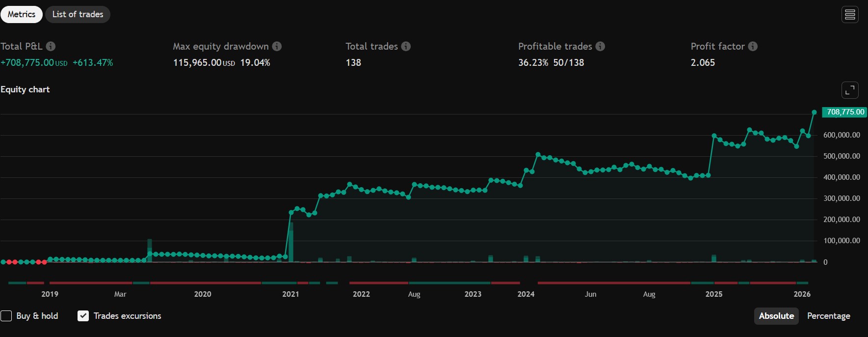Viewport: 868px width, 337px height.
Task: Open the panel menu icon at top right
Action: pos(850,15)
